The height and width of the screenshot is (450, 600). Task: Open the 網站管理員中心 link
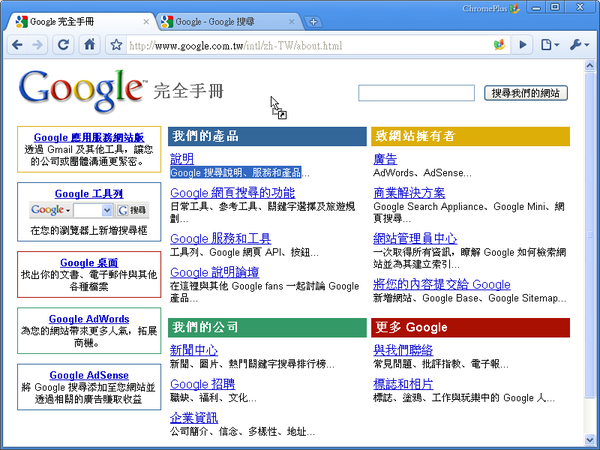pyautogui.click(x=415, y=238)
